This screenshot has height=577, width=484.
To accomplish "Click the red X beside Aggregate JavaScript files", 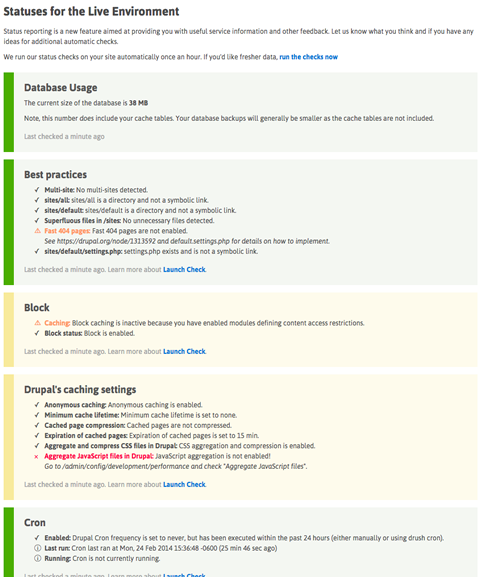I will (36, 457).
